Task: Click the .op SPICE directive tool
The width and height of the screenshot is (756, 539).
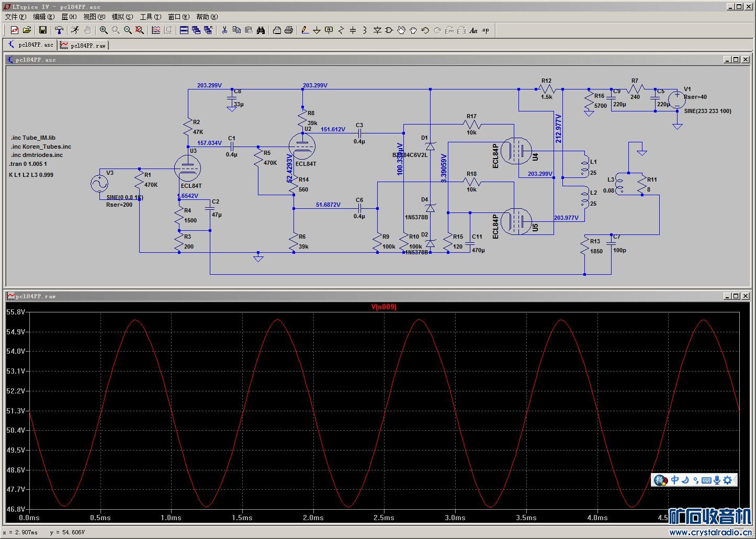Action: click(486, 30)
